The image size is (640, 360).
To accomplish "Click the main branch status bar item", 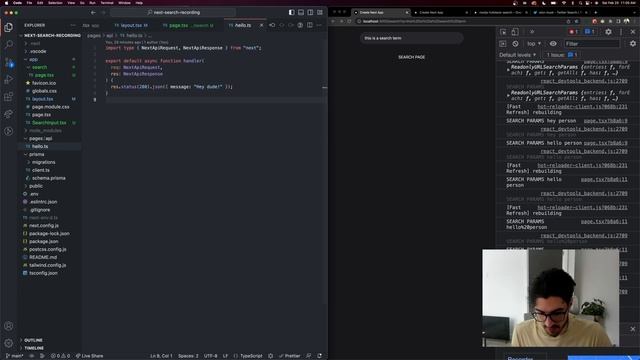I will coord(15,356).
